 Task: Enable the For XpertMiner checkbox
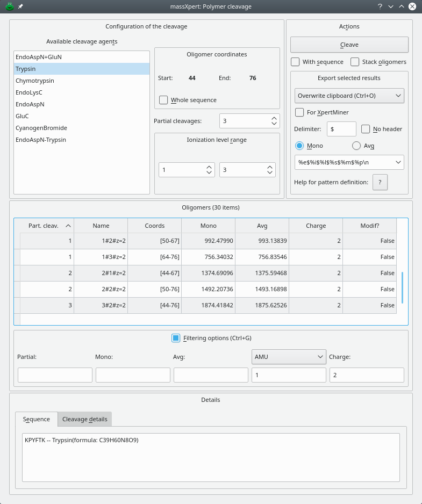299,112
